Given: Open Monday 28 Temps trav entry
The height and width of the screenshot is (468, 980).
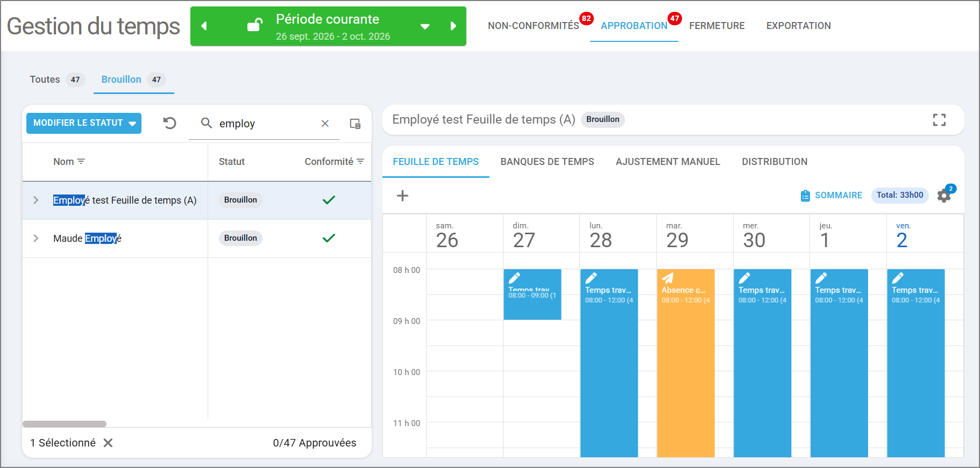Looking at the screenshot, I should [x=609, y=363].
